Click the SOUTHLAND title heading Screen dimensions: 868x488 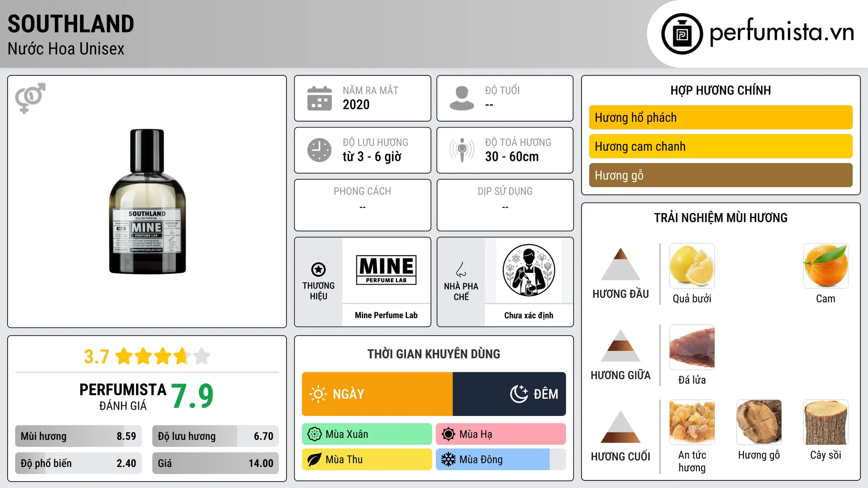point(71,24)
